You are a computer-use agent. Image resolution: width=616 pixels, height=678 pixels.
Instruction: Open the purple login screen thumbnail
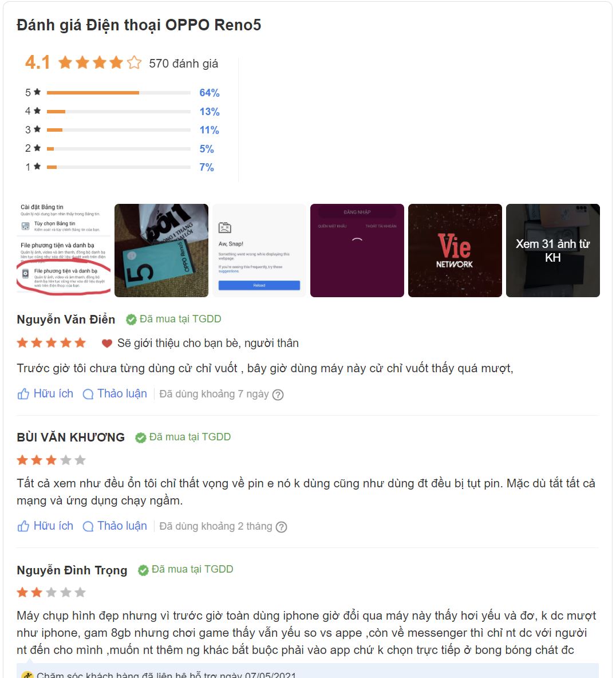point(357,250)
